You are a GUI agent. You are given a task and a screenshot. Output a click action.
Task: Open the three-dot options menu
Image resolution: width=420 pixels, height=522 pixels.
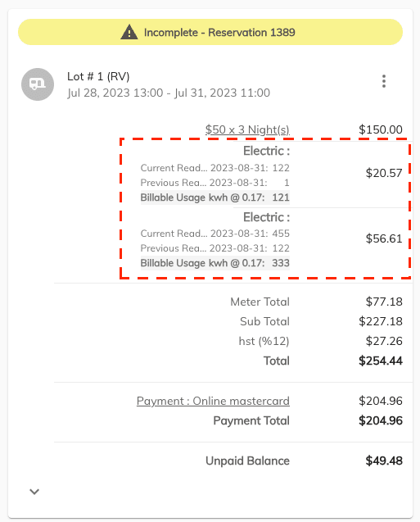pyautogui.click(x=384, y=81)
